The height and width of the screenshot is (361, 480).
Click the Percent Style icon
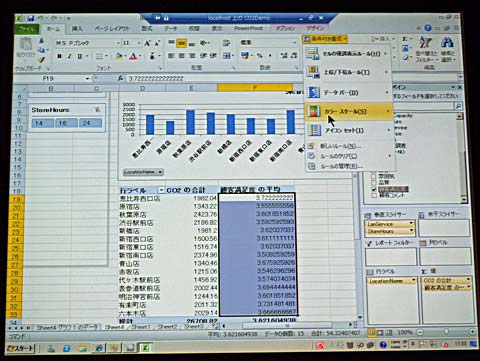259,56
